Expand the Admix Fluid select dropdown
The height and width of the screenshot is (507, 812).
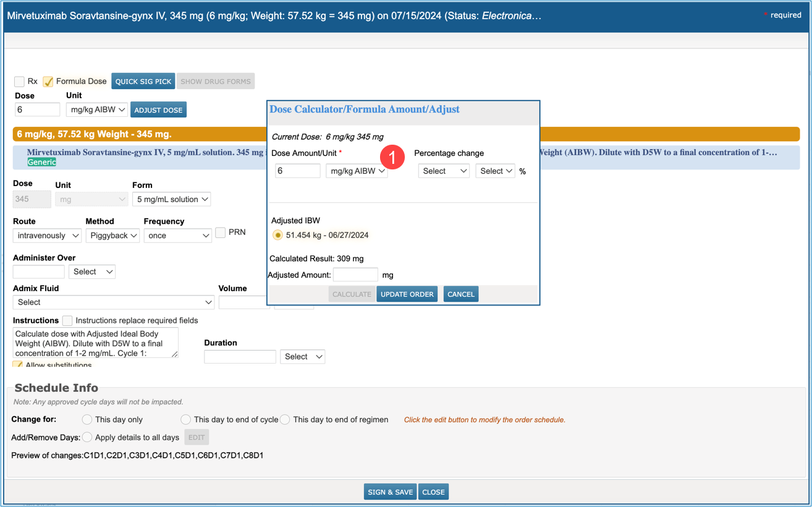click(114, 302)
